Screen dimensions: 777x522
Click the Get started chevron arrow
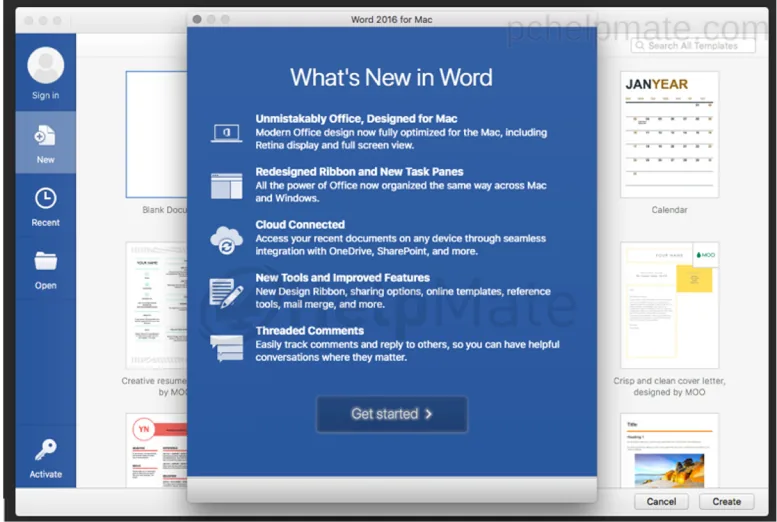coord(429,414)
